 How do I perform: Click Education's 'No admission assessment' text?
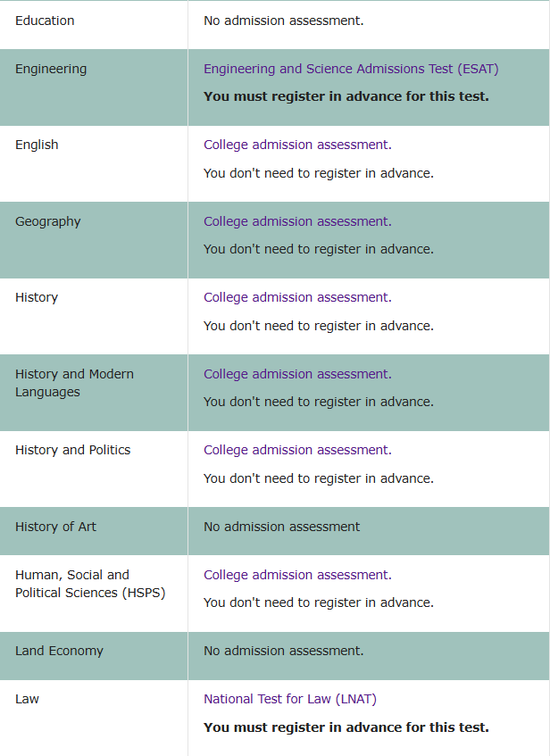point(284,21)
